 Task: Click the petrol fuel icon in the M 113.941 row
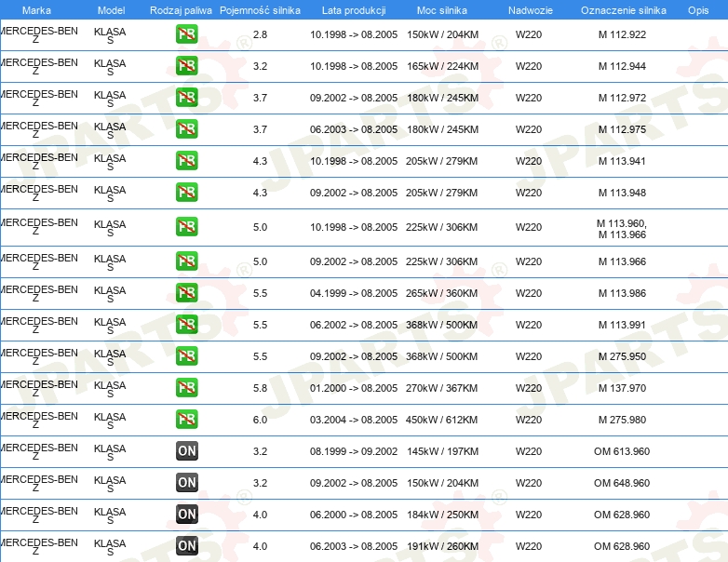[186, 160]
